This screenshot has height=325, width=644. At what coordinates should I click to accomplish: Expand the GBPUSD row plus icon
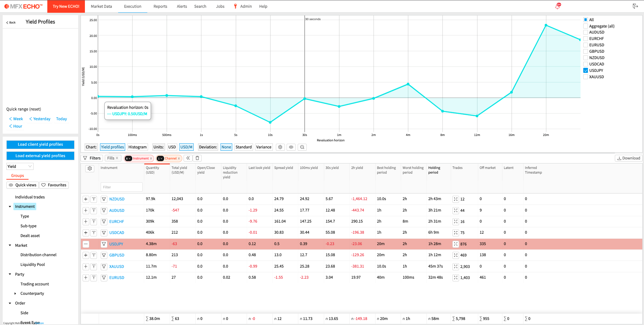pyautogui.click(x=86, y=255)
